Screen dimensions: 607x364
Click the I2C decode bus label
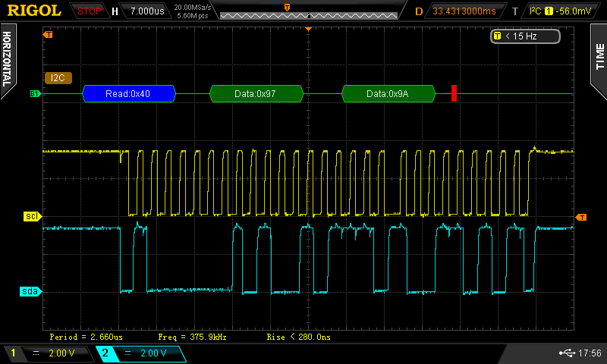pyautogui.click(x=58, y=78)
